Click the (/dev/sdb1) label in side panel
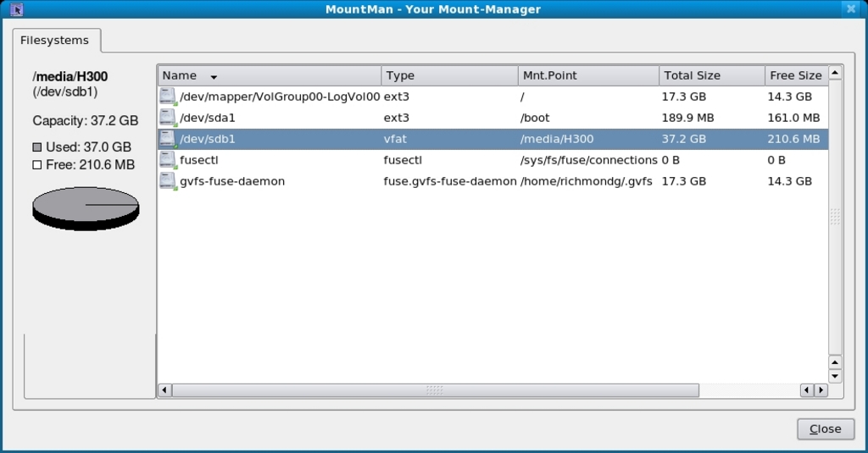This screenshot has width=868, height=453. tap(64, 91)
